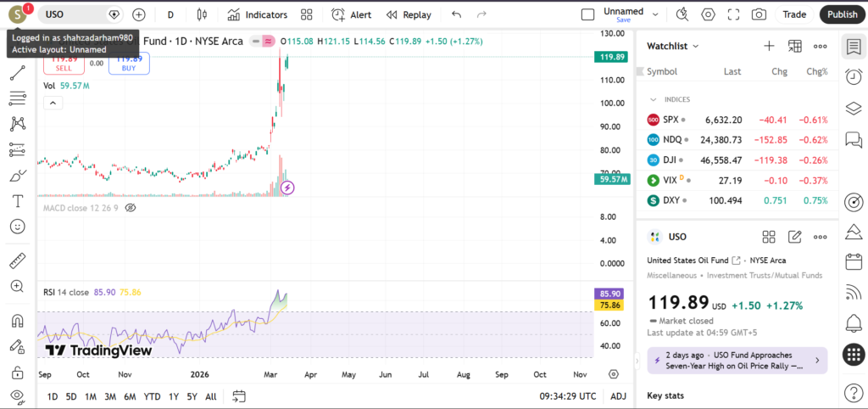Select the ruler measure tool

17,261
